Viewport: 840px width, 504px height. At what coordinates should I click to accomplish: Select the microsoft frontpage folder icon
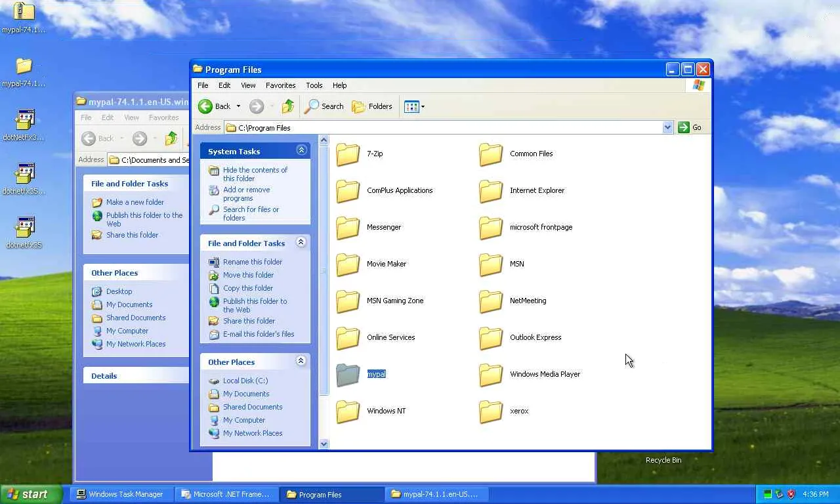(x=491, y=228)
